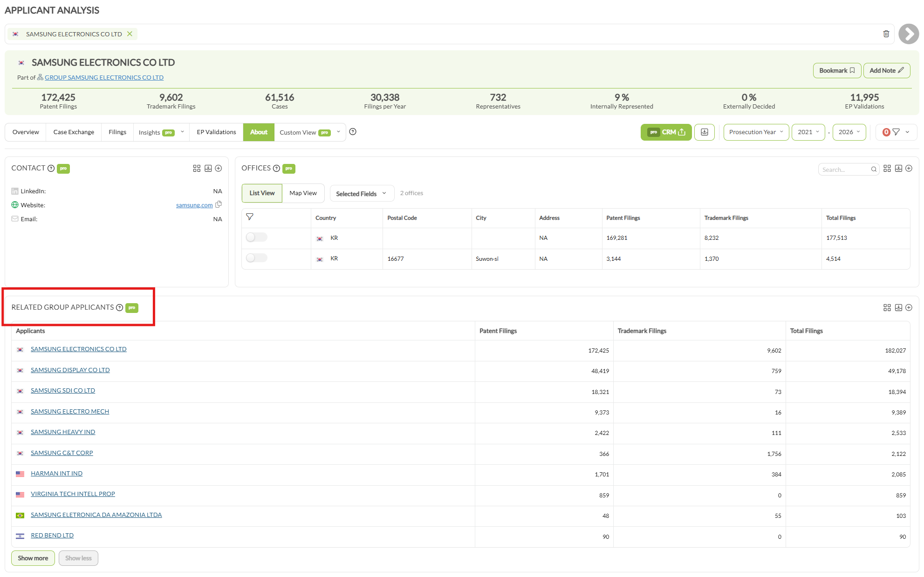Click the Add Note button

(x=886, y=71)
